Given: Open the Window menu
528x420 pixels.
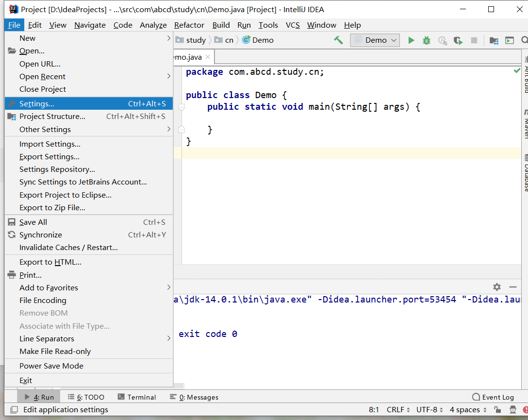Looking at the screenshot, I should click(x=322, y=25).
